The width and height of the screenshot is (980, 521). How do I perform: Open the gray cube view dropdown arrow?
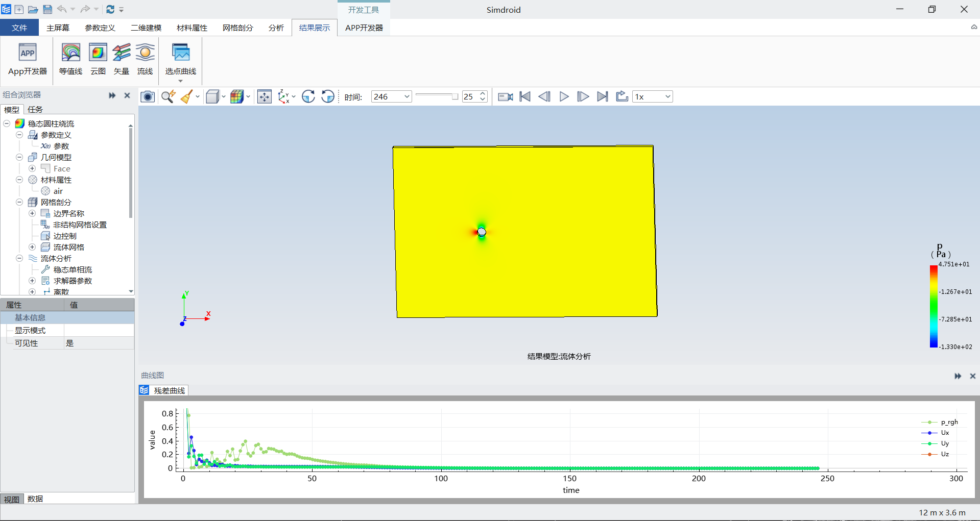coord(224,96)
